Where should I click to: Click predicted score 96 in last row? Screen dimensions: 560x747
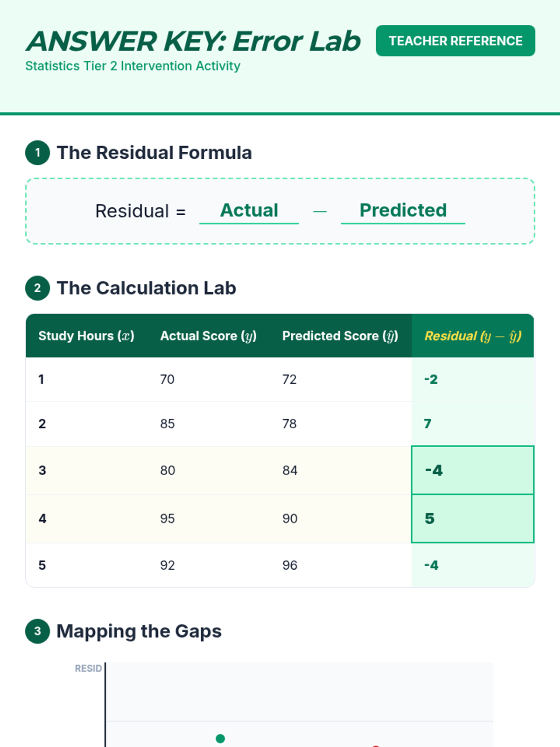290,565
